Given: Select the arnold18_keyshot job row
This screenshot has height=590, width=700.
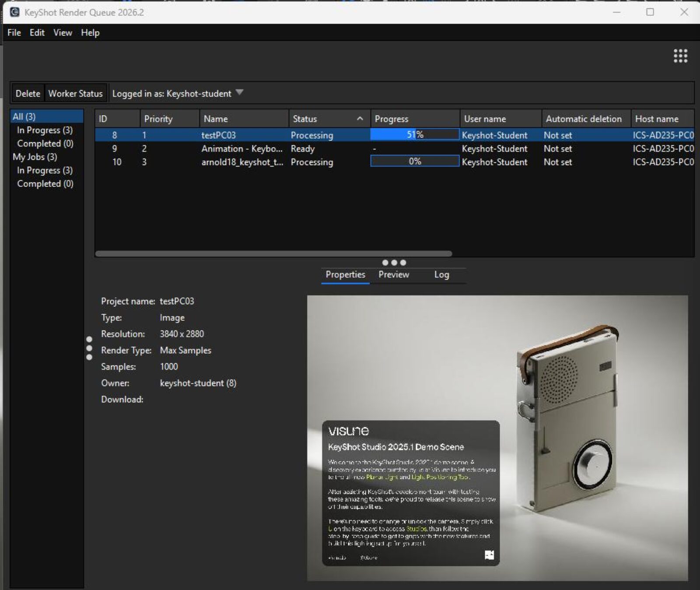Looking at the screenshot, I should pos(394,162).
